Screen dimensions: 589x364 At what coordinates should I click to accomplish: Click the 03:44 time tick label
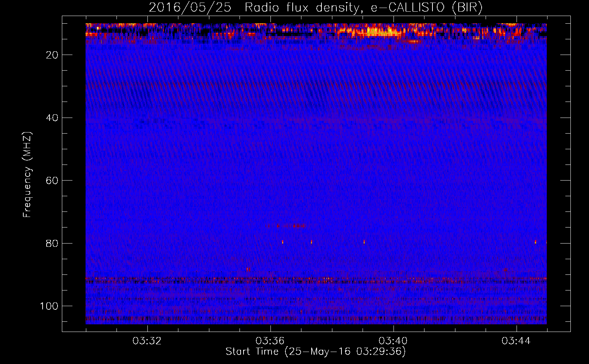point(516,341)
